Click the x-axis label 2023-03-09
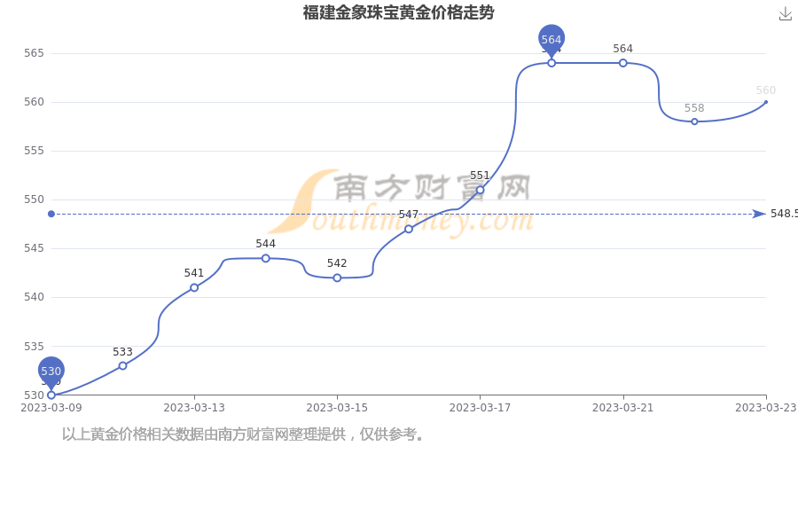The height and width of the screenshot is (532, 798). coord(51,408)
